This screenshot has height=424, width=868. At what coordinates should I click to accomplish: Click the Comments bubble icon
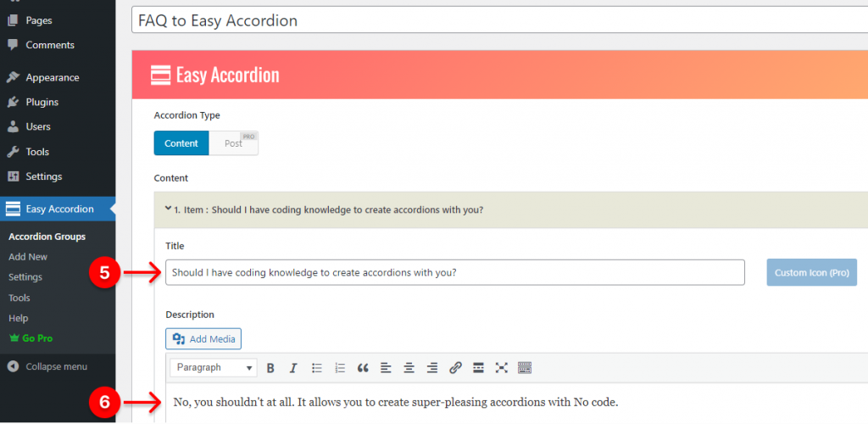point(14,45)
